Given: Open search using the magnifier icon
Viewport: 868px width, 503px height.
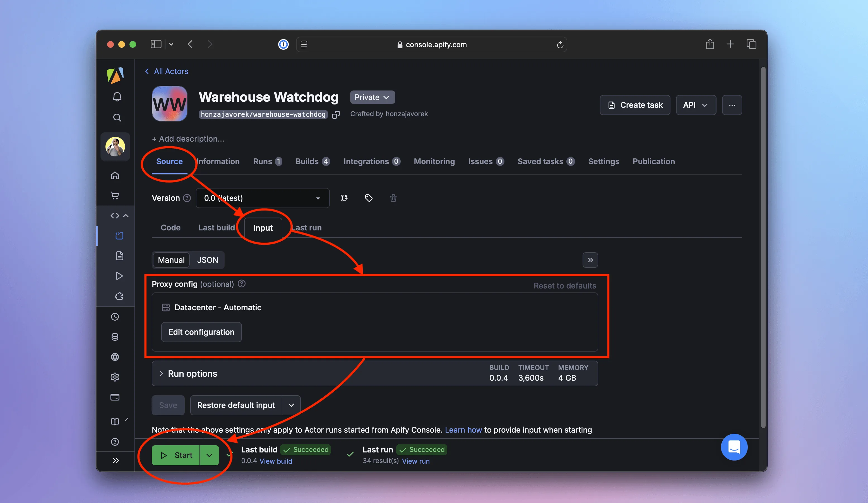Looking at the screenshot, I should coord(117,118).
